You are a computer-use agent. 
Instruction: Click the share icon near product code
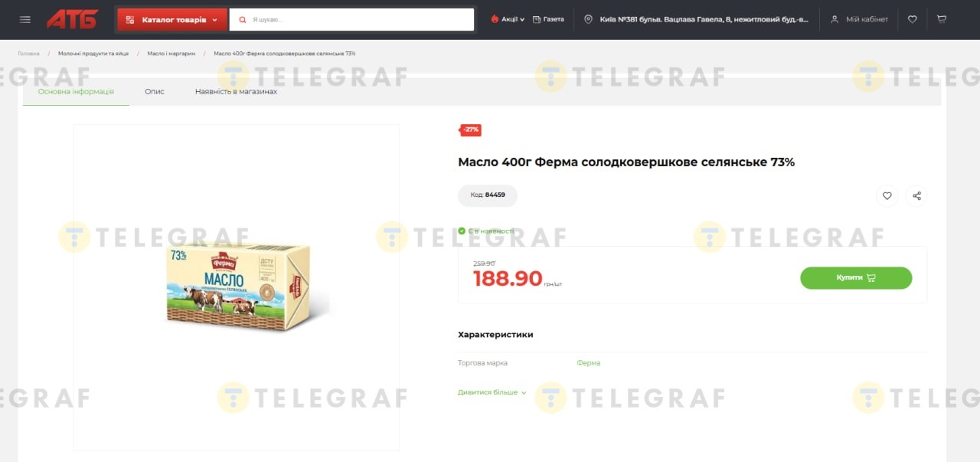(916, 195)
